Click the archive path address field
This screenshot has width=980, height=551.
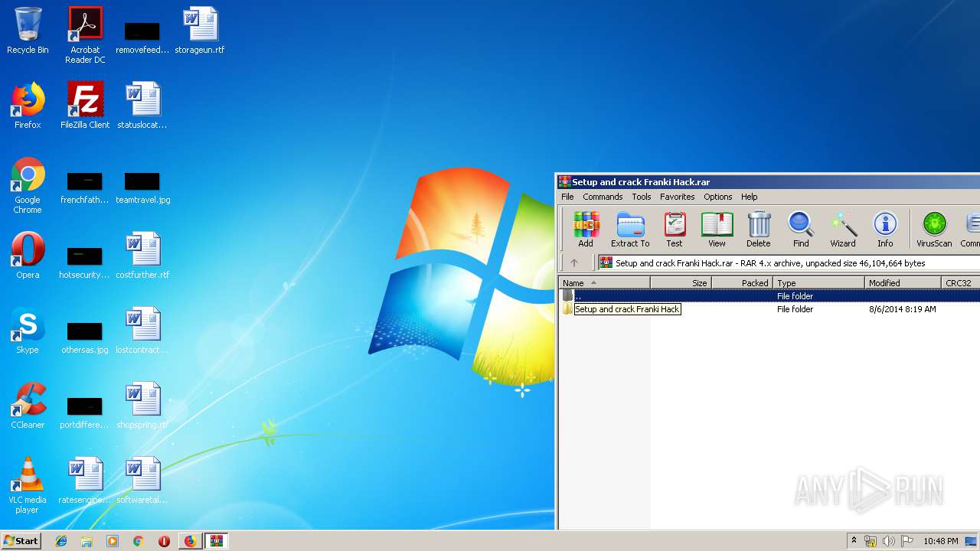coord(789,262)
